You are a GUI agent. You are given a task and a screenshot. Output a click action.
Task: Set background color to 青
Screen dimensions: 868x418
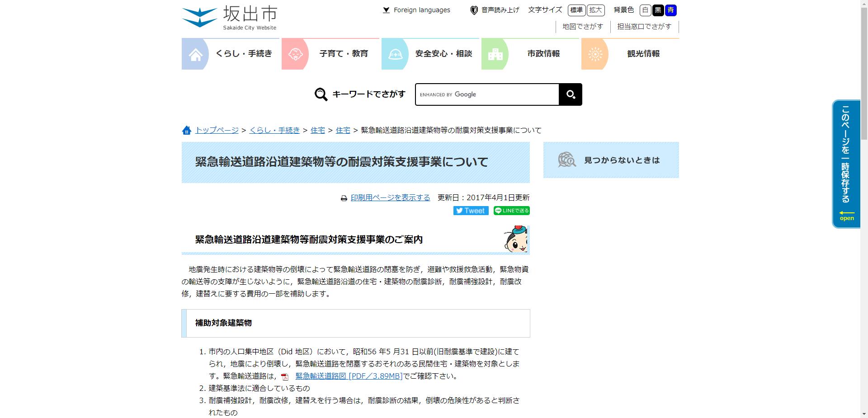tap(671, 10)
